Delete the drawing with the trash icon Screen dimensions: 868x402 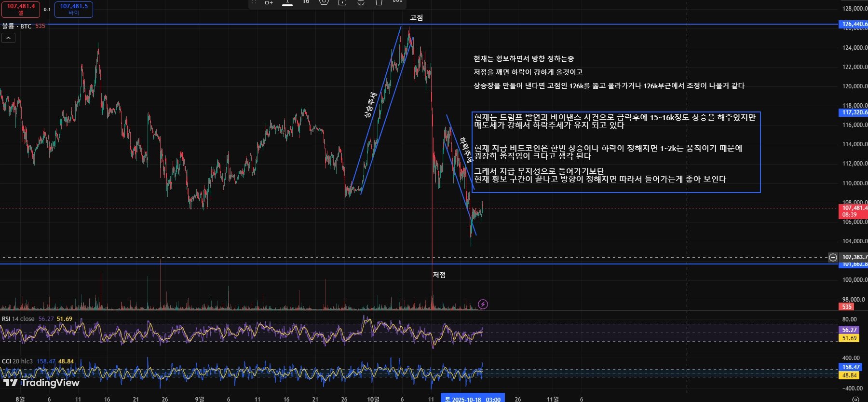click(x=379, y=2)
